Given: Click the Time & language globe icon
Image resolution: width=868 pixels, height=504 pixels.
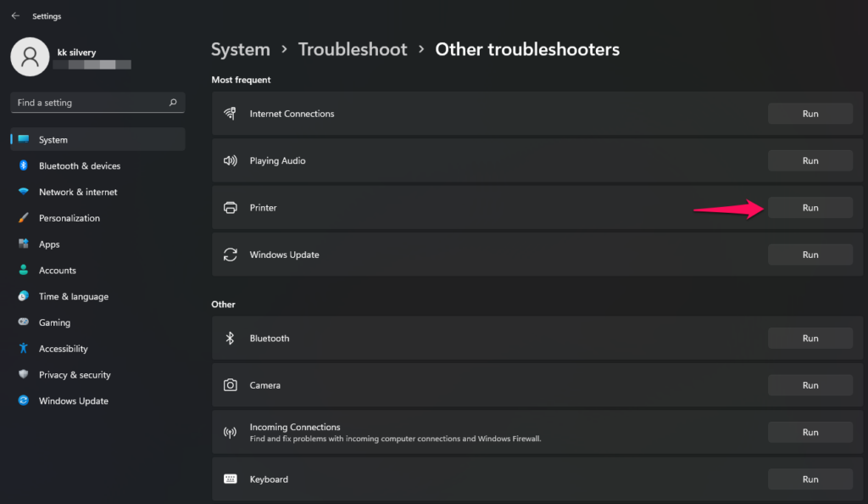Looking at the screenshot, I should pyautogui.click(x=23, y=296).
